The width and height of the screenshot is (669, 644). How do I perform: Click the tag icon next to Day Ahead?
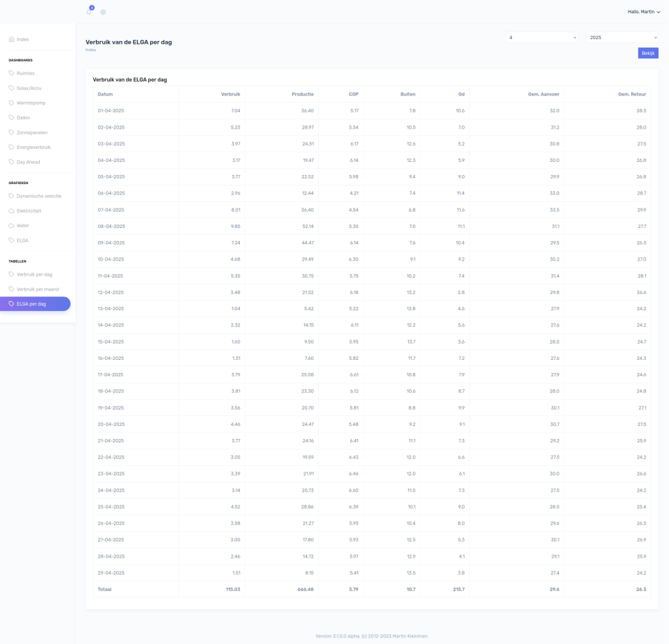point(12,162)
